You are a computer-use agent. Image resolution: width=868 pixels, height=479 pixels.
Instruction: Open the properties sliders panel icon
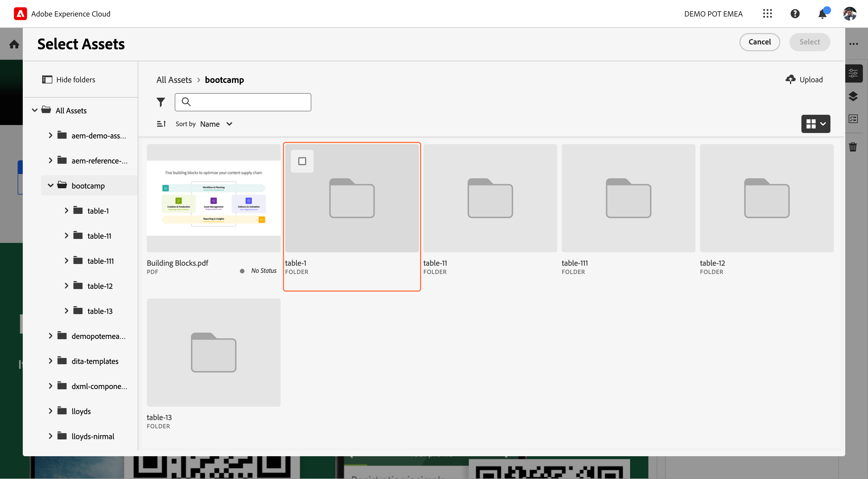[853, 73]
